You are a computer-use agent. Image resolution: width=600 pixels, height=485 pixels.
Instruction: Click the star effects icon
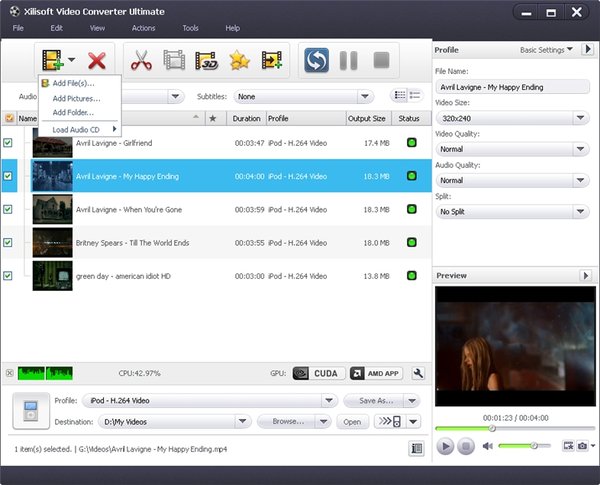(x=239, y=61)
